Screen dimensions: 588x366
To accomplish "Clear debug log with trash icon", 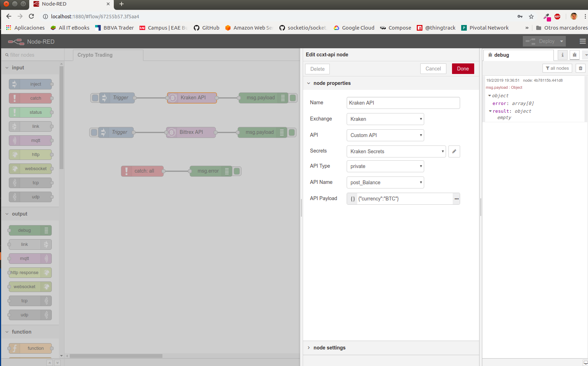I will (x=580, y=68).
